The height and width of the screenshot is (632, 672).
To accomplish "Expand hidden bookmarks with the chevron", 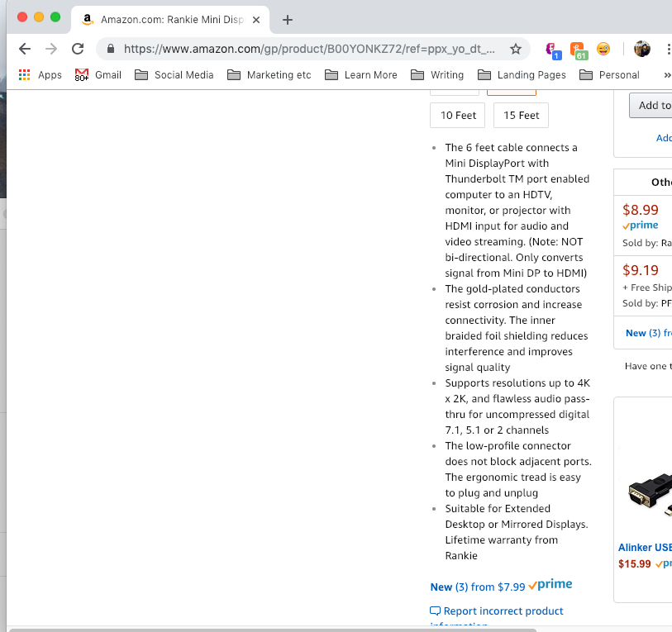I will point(667,75).
